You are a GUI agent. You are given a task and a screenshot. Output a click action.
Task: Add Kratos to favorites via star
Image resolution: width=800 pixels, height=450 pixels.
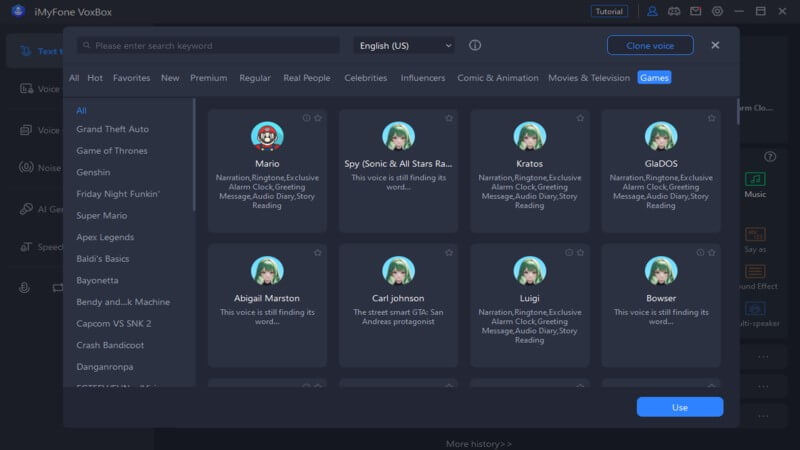pos(580,118)
